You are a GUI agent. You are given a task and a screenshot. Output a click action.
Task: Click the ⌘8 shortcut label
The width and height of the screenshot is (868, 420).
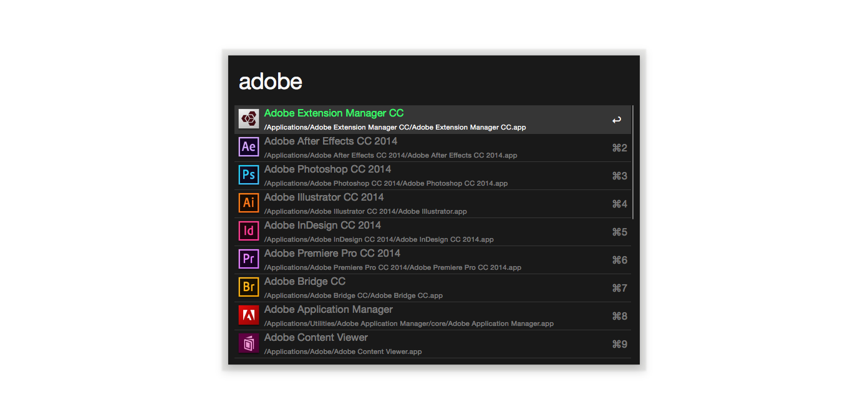[x=619, y=316]
